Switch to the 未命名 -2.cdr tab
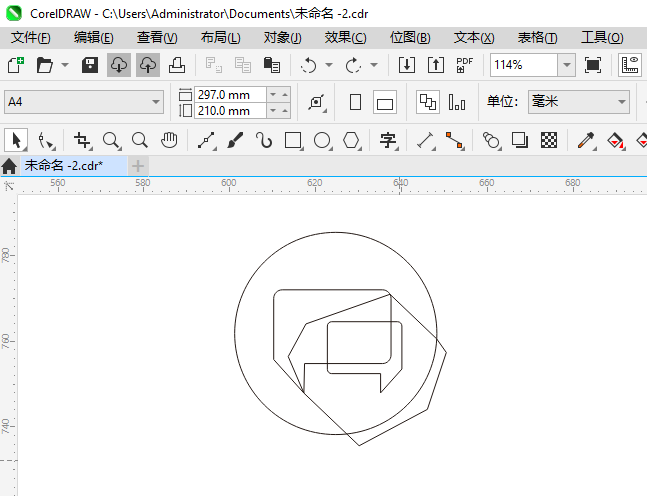 [73, 165]
